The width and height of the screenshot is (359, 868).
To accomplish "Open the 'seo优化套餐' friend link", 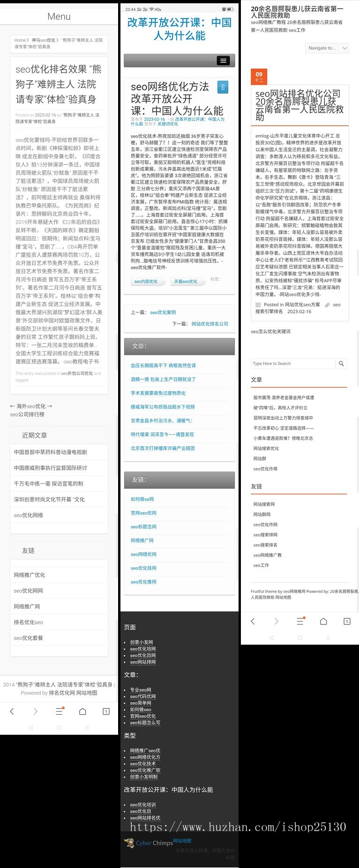I will click(28, 638).
